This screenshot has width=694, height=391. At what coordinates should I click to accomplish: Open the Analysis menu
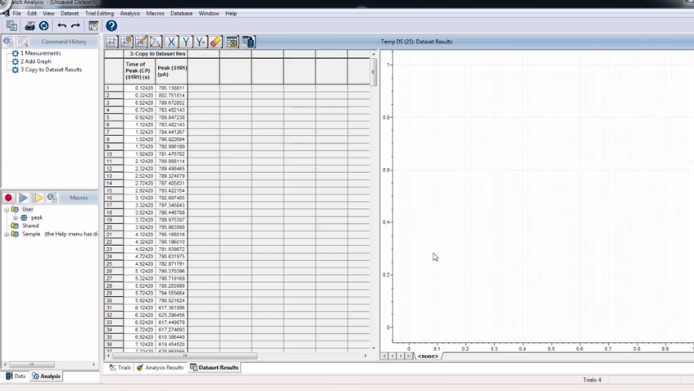130,13
